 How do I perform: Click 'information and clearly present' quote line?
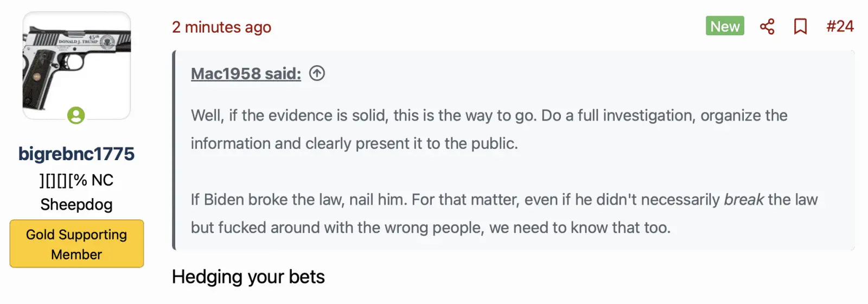coord(354,143)
